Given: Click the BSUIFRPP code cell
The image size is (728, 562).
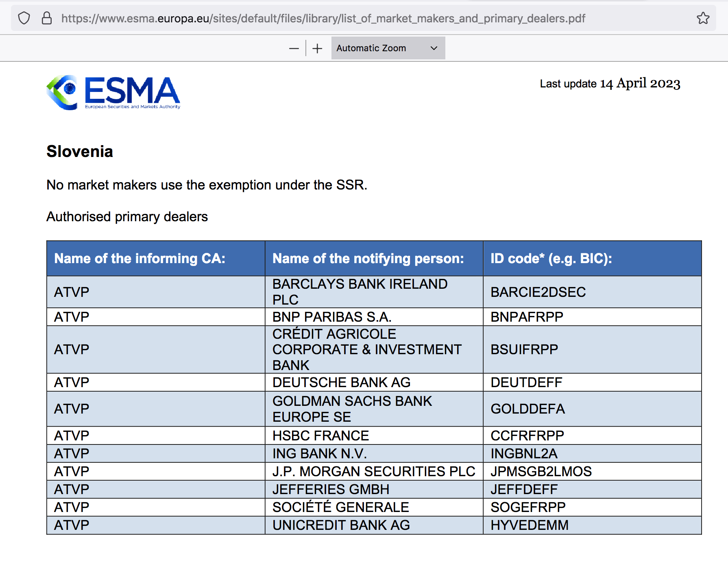Looking at the screenshot, I should tap(592, 349).
